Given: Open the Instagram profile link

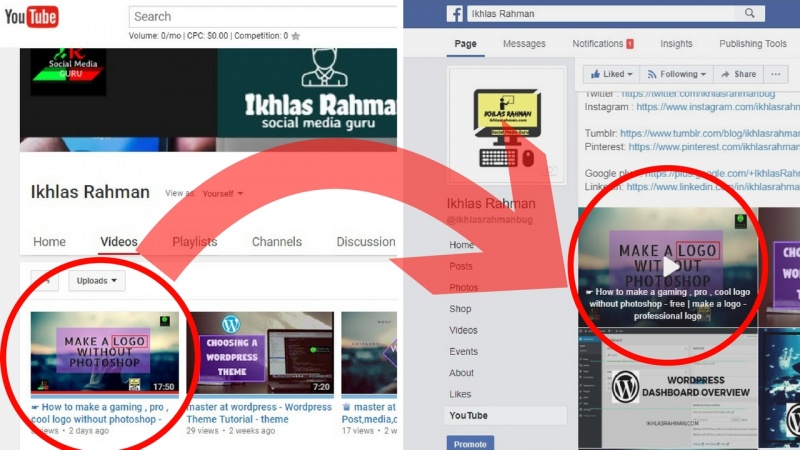Looking at the screenshot, I should tap(718, 107).
